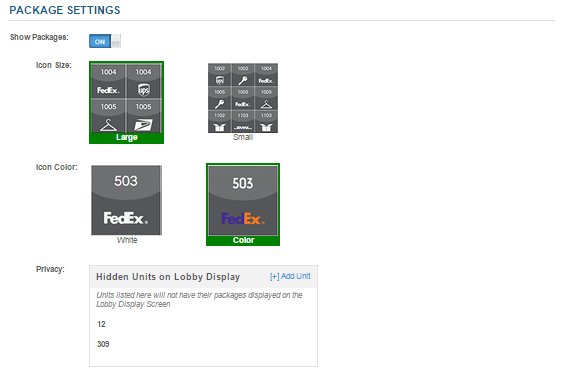Click the italic description about units not displayed
The height and width of the screenshot is (383, 564).
199,300
